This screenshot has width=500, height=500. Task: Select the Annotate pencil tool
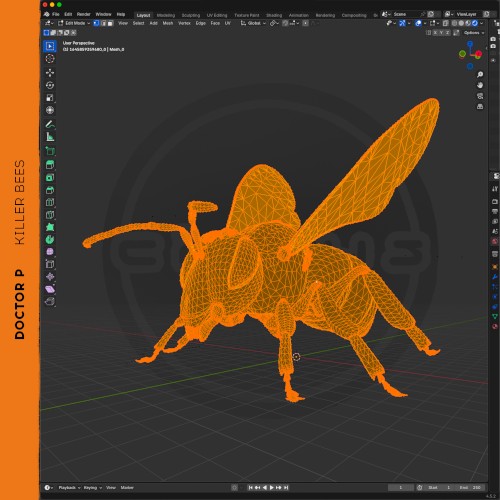(x=50, y=124)
